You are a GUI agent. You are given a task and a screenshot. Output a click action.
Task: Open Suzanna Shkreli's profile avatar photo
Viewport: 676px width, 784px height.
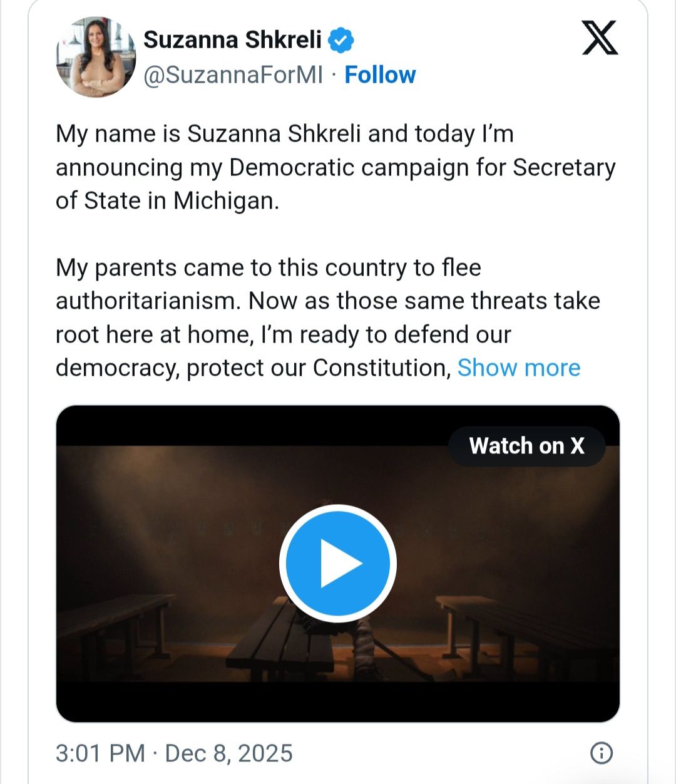(96, 58)
